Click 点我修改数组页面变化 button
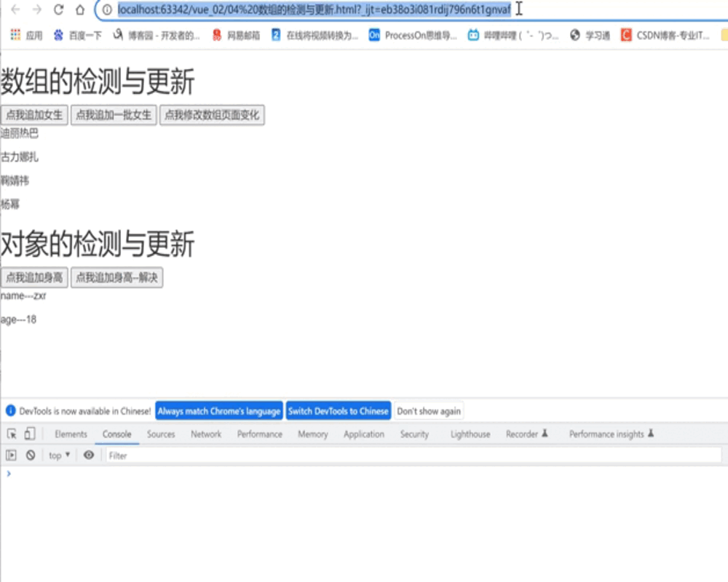 tap(212, 115)
